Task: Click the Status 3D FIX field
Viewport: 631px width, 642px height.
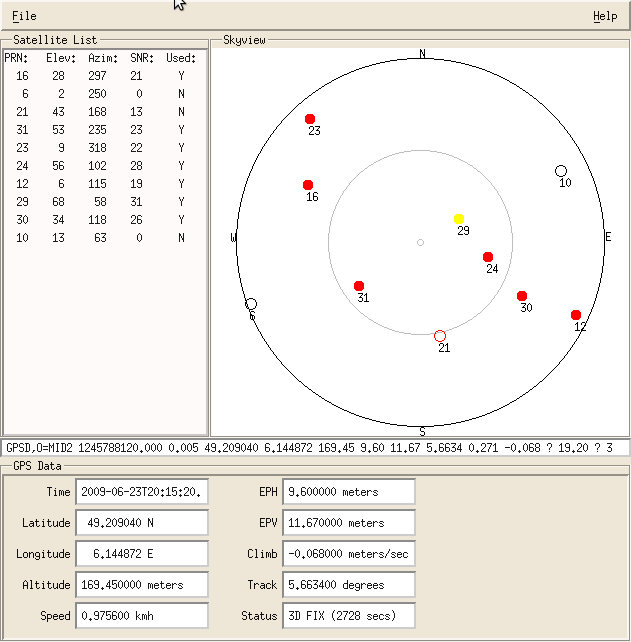Action: tap(348, 615)
